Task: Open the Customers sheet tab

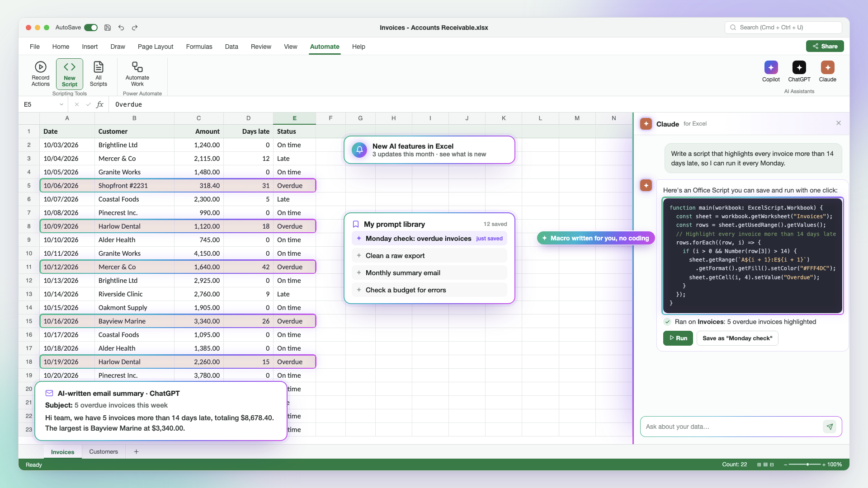Action: pyautogui.click(x=104, y=451)
